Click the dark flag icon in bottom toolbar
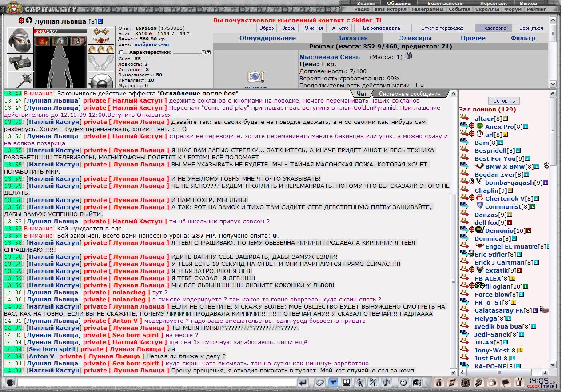This screenshot has height=392, width=562. pos(505,382)
